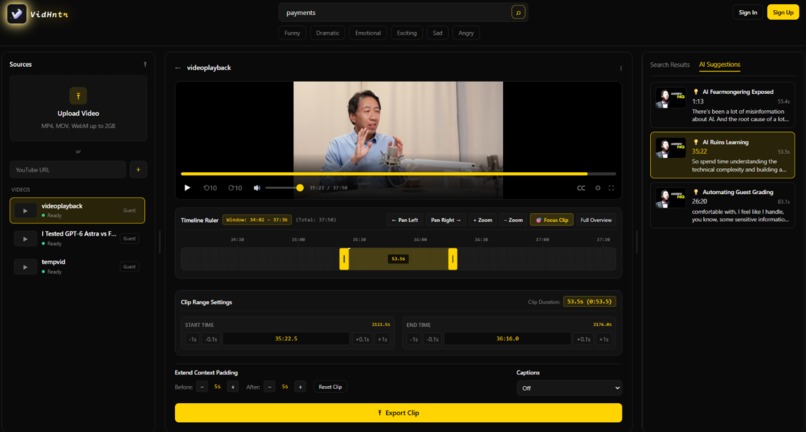Click the start time field 35:22.5
This screenshot has height=432, width=806.
(x=286, y=339)
